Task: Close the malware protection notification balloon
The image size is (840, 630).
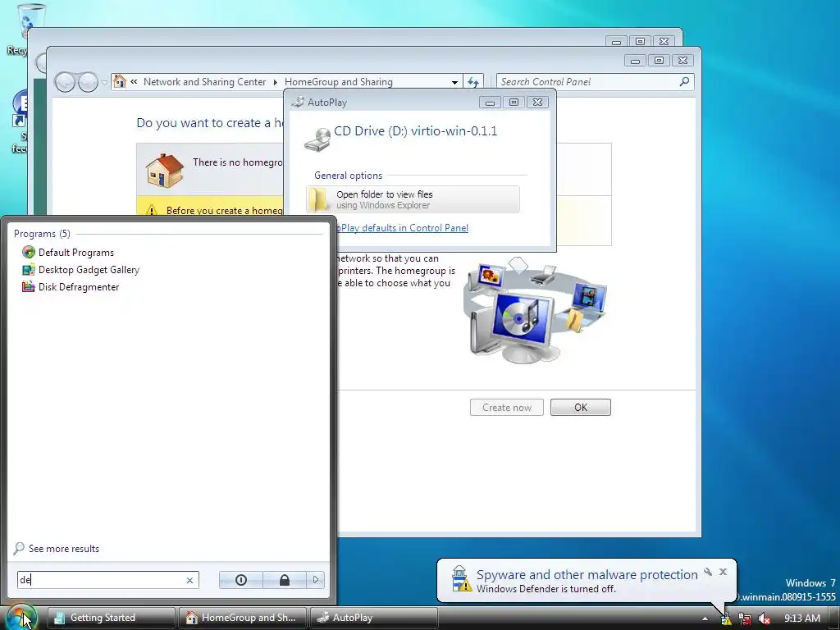Action: click(x=723, y=572)
